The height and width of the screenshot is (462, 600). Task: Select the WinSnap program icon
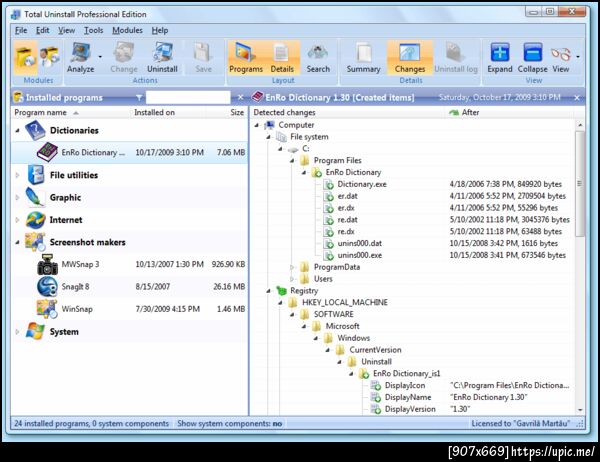tap(47, 309)
